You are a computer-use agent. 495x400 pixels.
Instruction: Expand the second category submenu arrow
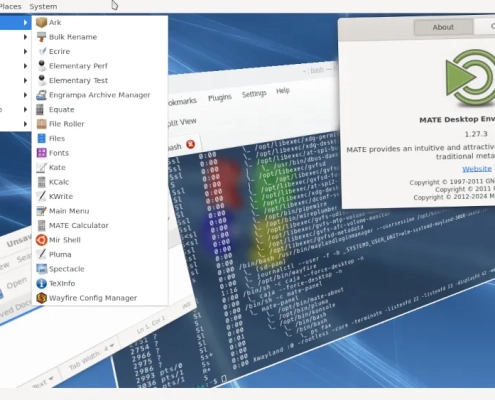(25, 37)
